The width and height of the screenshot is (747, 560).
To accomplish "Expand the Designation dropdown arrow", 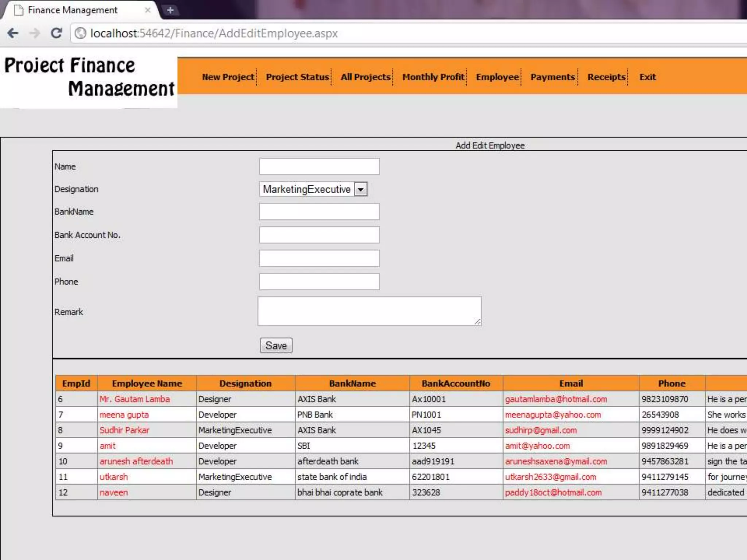I will coord(360,189).
